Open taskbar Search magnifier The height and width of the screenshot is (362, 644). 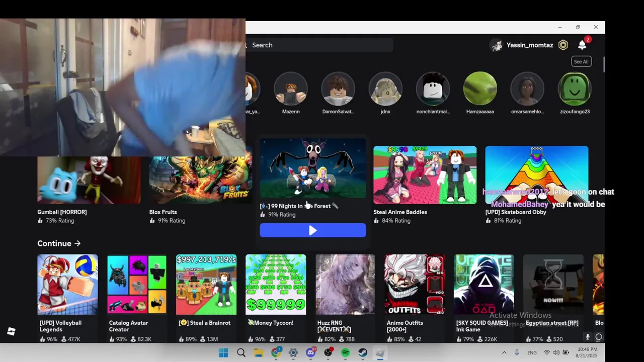coord(241,353)
